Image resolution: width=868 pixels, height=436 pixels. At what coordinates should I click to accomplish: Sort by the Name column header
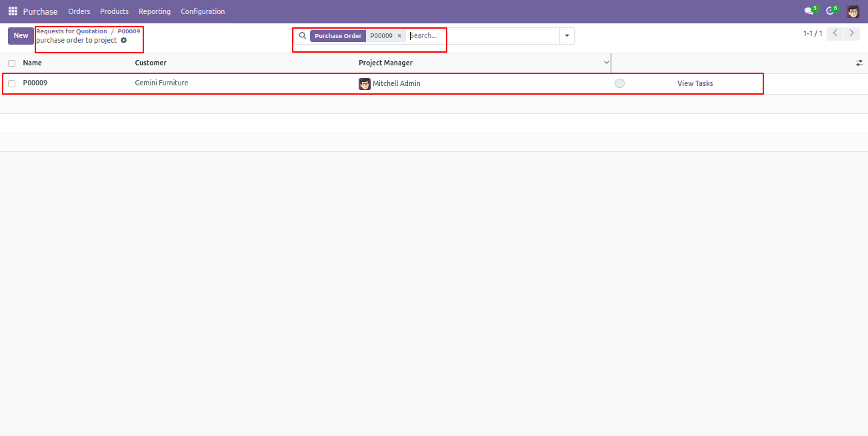33,63
